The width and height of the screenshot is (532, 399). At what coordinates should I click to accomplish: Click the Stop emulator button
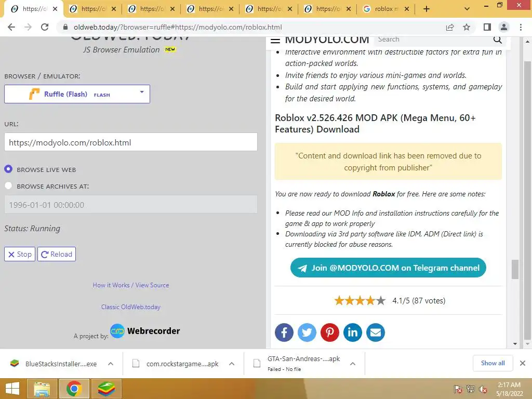[x=20, y=254]
